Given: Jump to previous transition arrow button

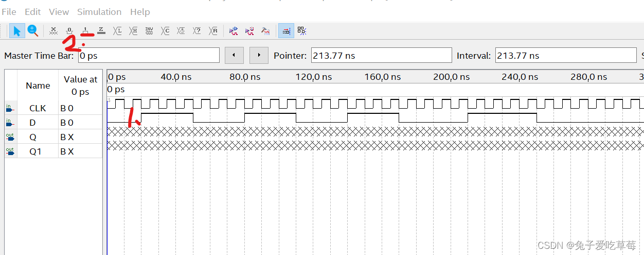Looking at the screenshot, I should 234,55.
